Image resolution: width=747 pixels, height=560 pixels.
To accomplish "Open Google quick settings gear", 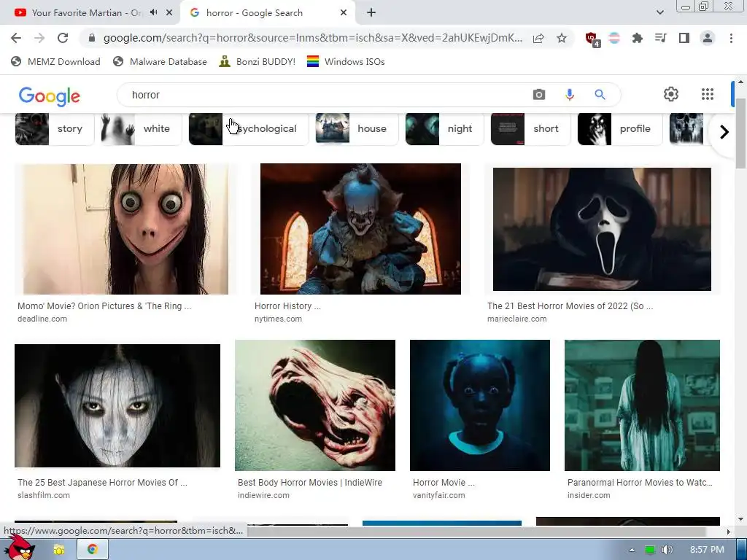I will tap(671, 94).
